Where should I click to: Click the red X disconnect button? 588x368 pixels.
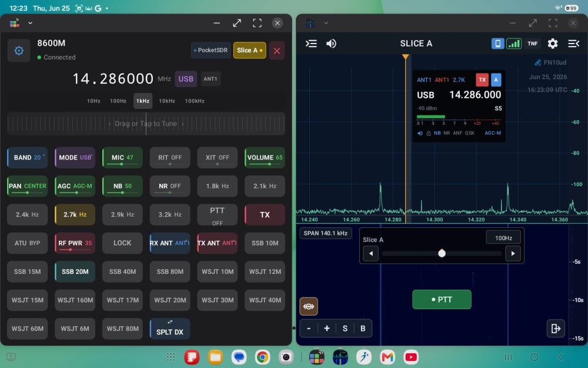click(277, 51)
